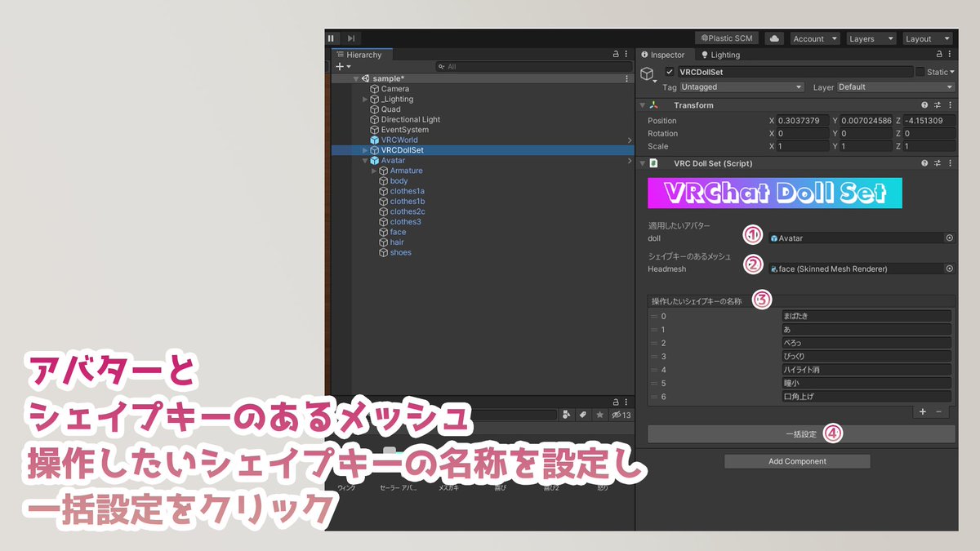Open the Static flags dropdown arrow
Viewport: 980px width, 551px height.
pyautogui.click(x=951, y=72)
